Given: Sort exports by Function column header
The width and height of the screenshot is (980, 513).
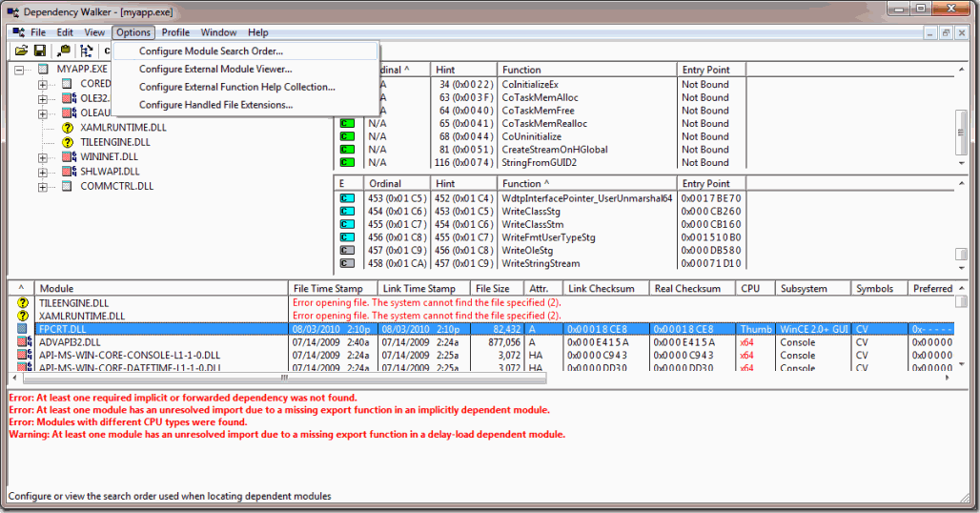Looking at the screenshot, I should (587, 184).
